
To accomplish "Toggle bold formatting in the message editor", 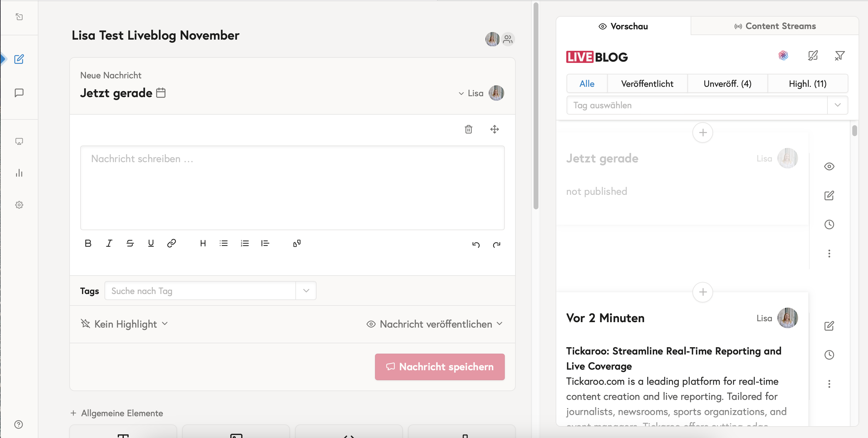I will (x=88, y=244).
